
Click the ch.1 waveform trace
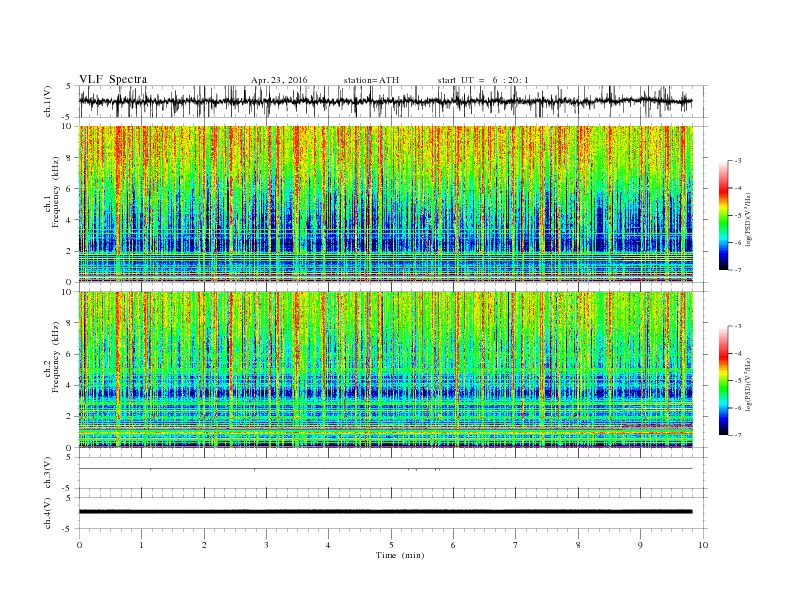[x=385, y=101]
